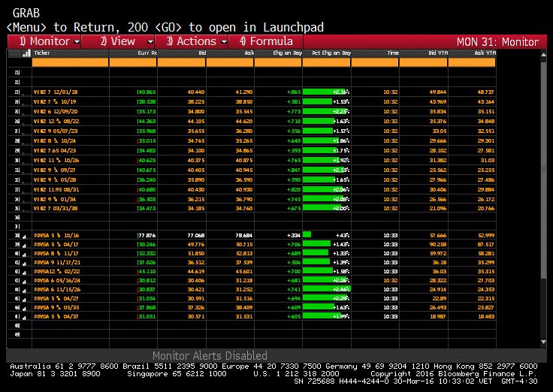Select the PDVSA 6 11/15/26 ticker
The height and width of the screenshot is (392, 553).
pyautogui.click(x=57, y=290)
